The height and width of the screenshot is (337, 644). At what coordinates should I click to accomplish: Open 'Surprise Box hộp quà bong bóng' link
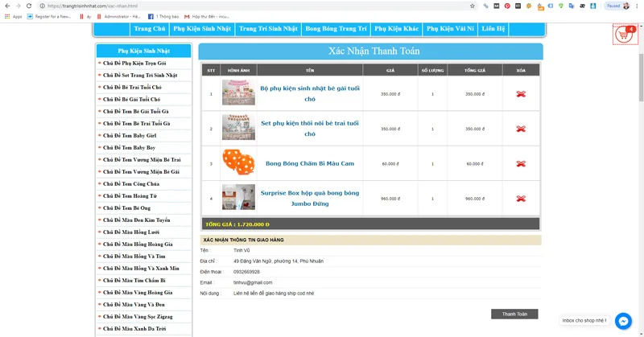pos(310,199)
